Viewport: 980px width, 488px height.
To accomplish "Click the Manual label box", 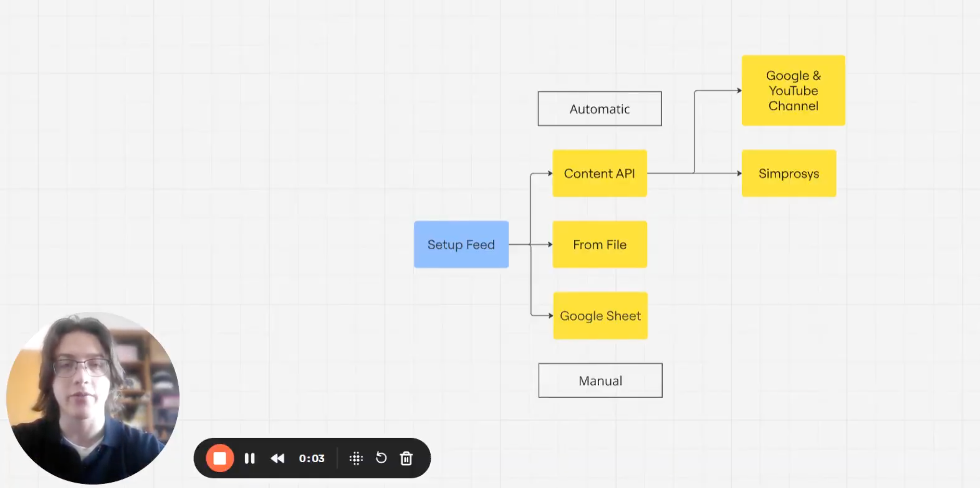I will pos(600,380).
